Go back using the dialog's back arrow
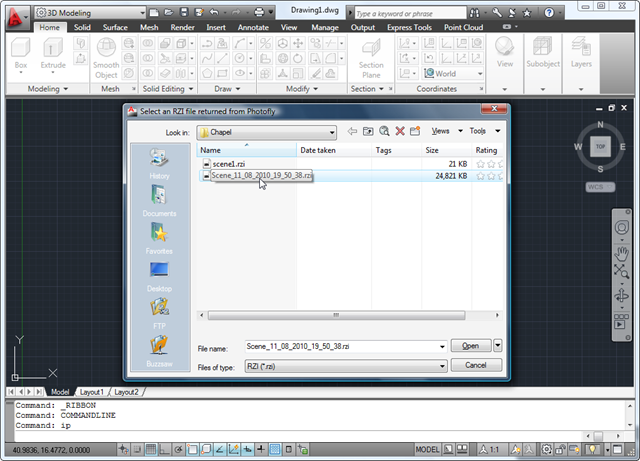This screenshot has height=461, width=640. pos(352,131)
